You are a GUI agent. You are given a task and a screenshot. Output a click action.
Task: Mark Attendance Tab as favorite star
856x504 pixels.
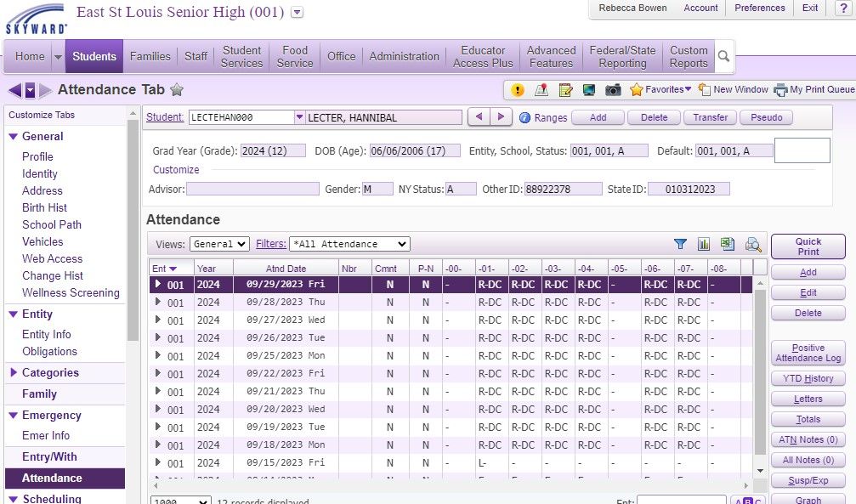click(x=177, y=89)
